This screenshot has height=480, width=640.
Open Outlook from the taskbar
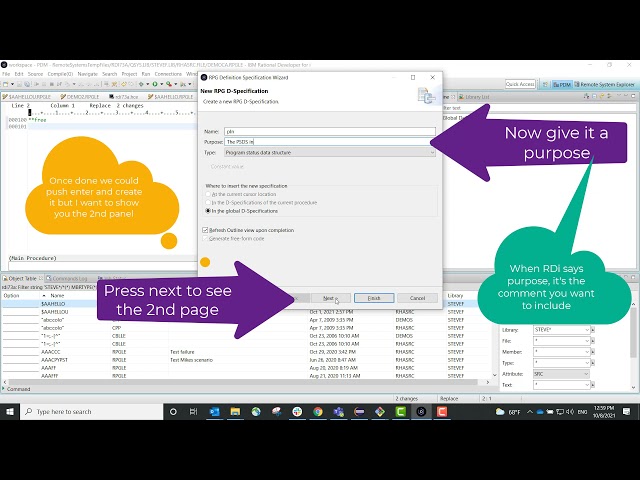(x=215, y=412)
